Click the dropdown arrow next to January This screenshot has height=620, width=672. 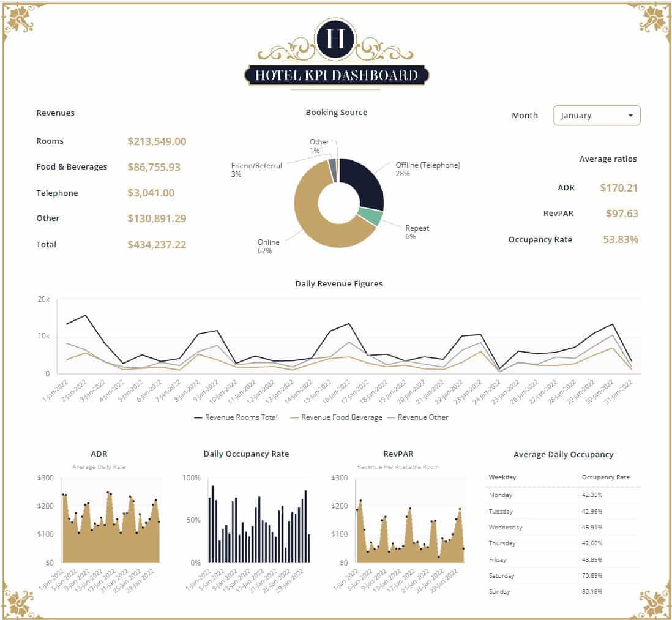(632, 115)
